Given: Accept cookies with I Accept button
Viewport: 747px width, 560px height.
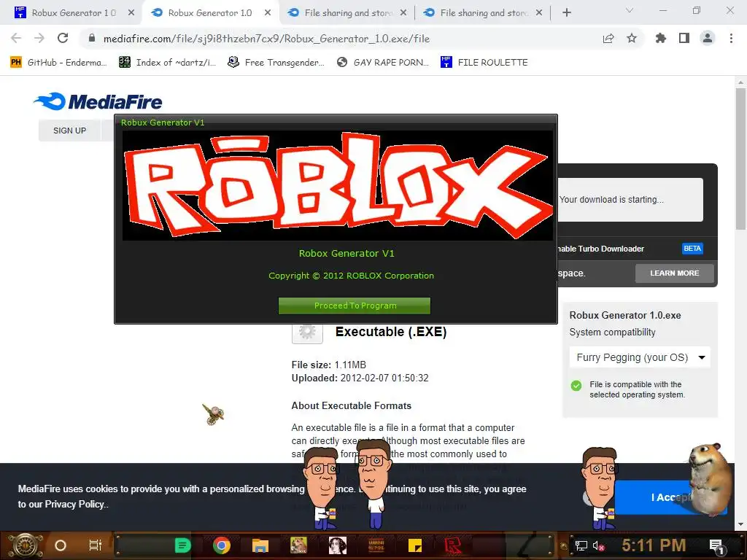Looking at the screenshot, I should click(671, 497).
